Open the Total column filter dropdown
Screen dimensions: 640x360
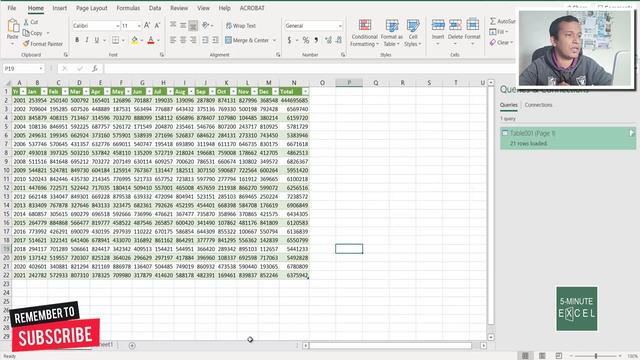click(305, 92)
